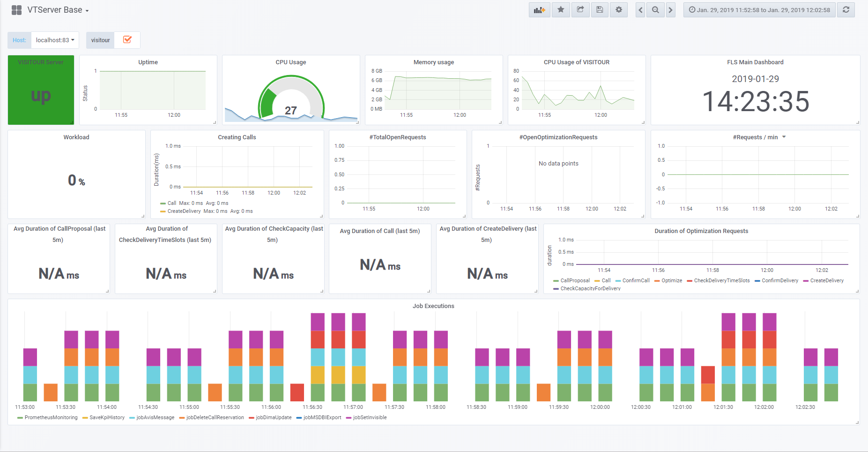
Task: Toggle the jobDeleteCallReservation legend entry
Action: tap(215, 418)
